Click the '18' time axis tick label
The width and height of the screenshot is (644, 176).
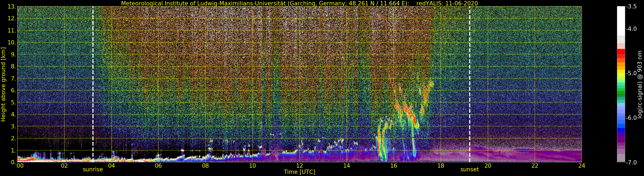tap(441, 166)
